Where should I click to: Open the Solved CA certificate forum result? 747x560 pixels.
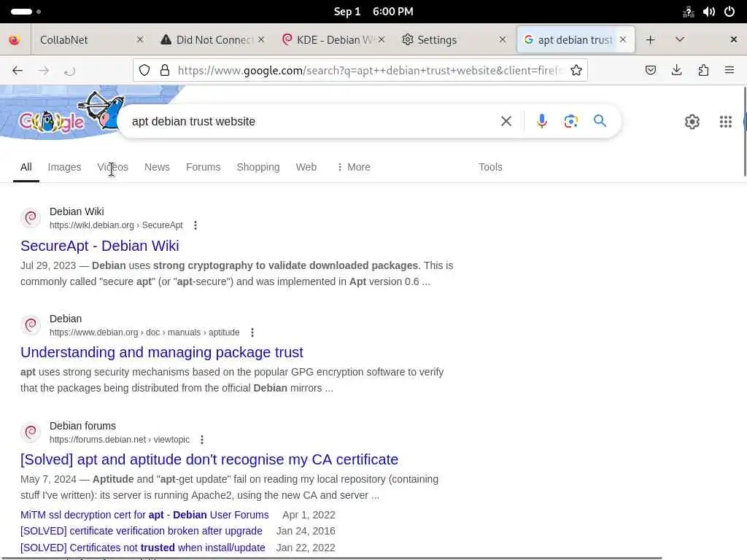point(209,459)
